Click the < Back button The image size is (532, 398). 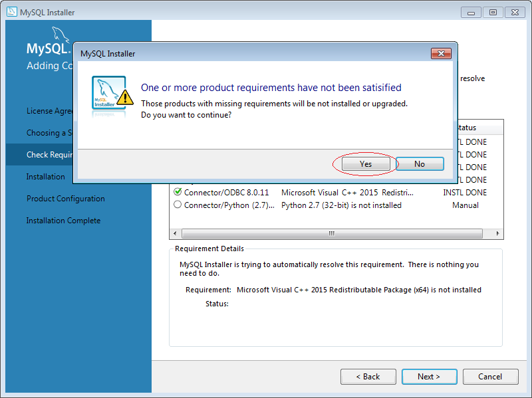pos(368,377)
